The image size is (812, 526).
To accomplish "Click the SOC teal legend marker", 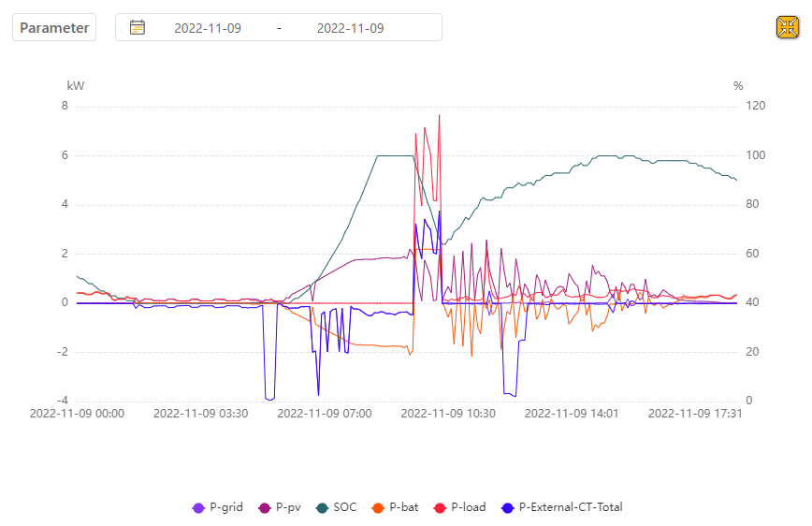I will (x=322, y=508).
